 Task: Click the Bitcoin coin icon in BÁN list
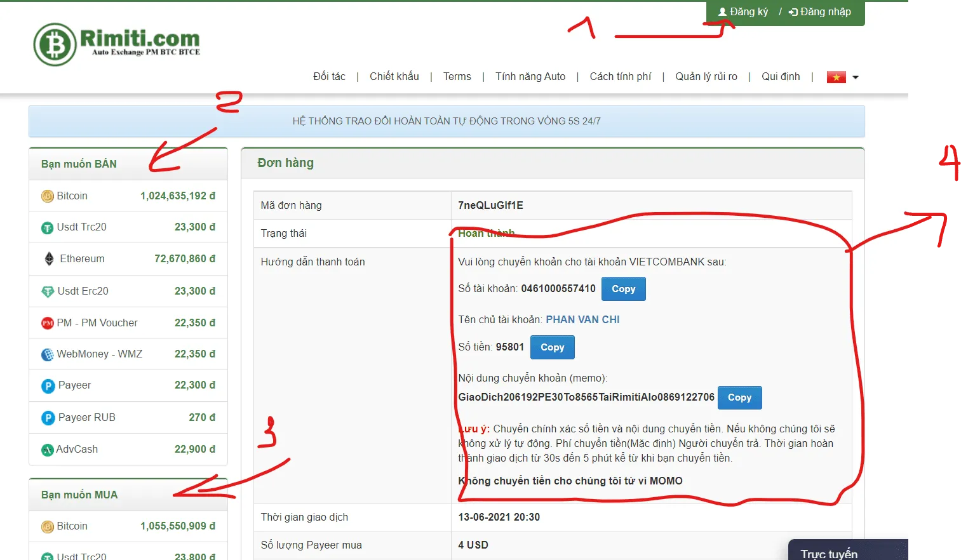(x=48, y=196)
